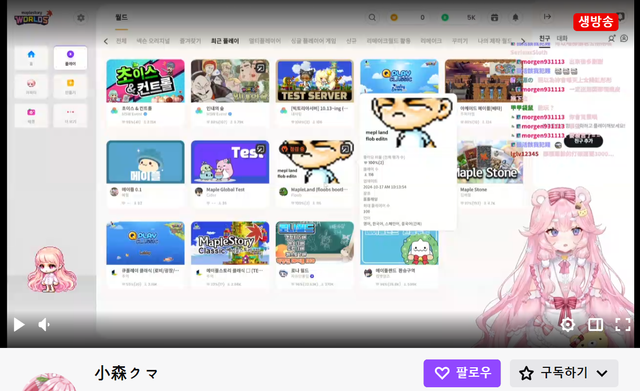Image resolution: width=640 pixels, height=391 pixels.
Task: Select the 즐겨찾기 category tab
Action: click(190, 41)
